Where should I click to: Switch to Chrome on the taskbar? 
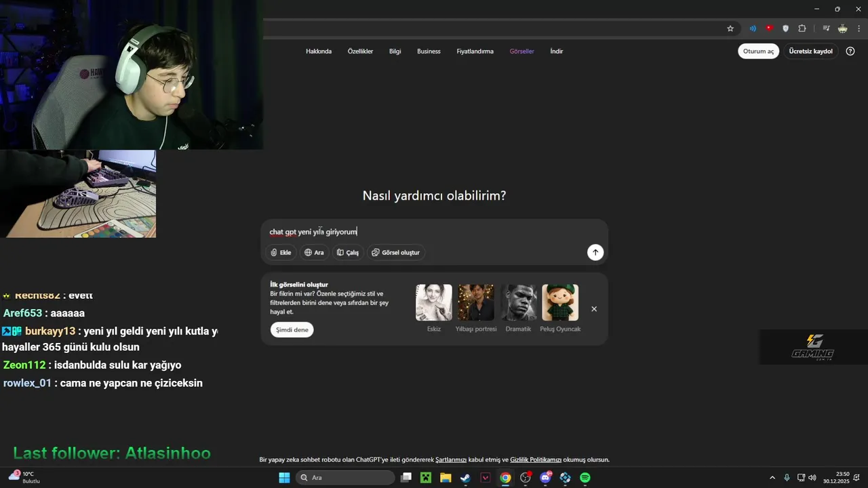505,478
